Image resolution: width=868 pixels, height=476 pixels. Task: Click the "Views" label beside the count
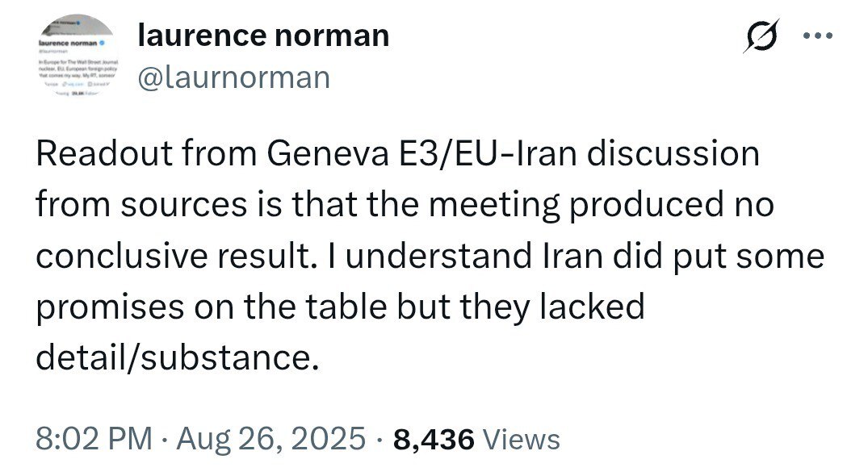click(520, 440)
